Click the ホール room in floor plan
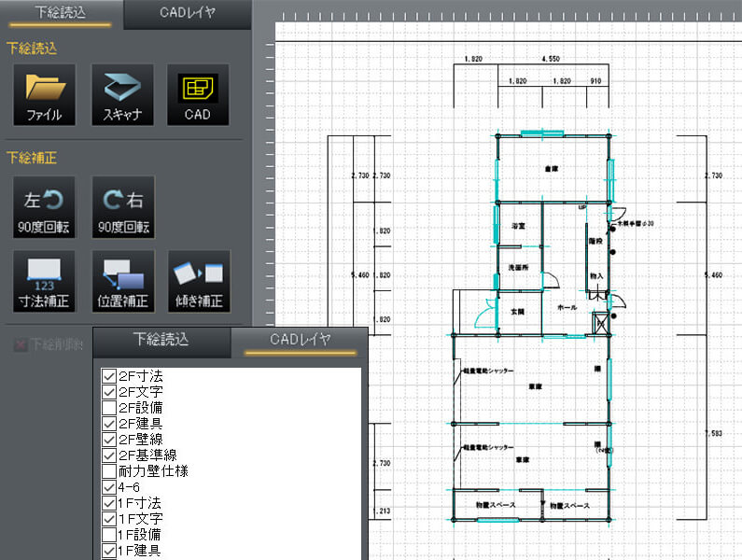This screenshot has height=560, width=742. (x=566, y=307)
